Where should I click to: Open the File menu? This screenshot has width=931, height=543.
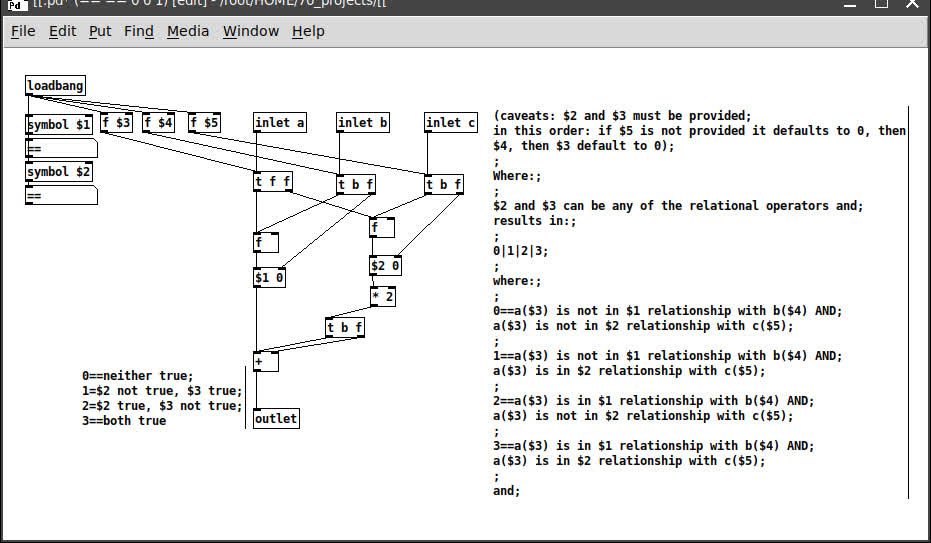[23, 31]
